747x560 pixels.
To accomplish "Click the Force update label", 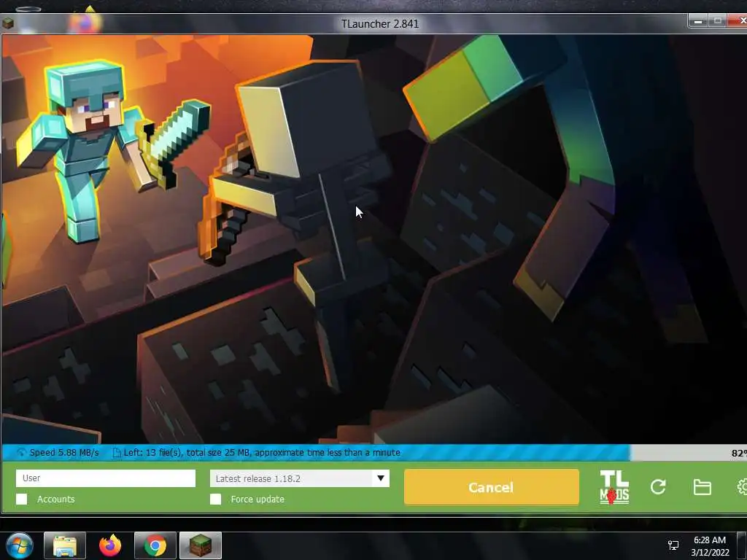I will (x=258, y=499).
